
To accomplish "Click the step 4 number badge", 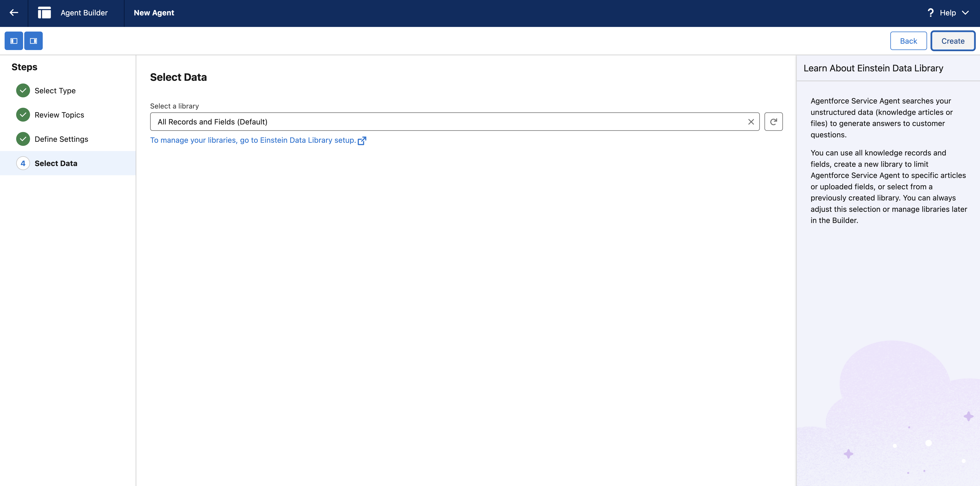I will 23,164.
